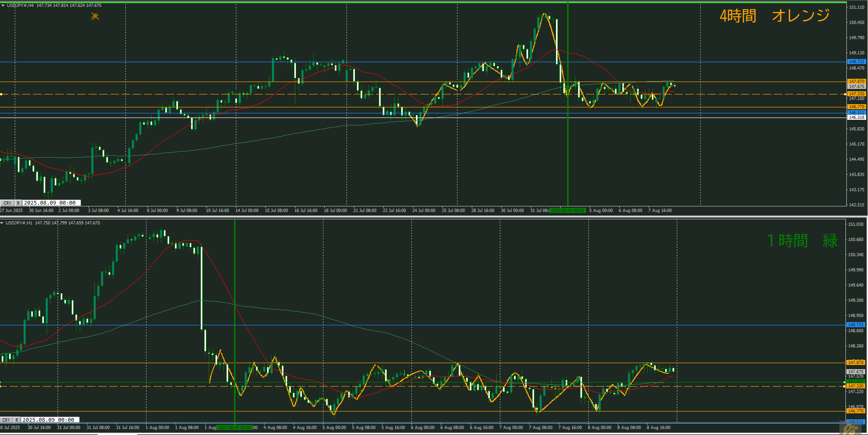Screen dimensions: 868x435
Task: Click the gray 147.675 current price label on H4
Action: point(856,87)
